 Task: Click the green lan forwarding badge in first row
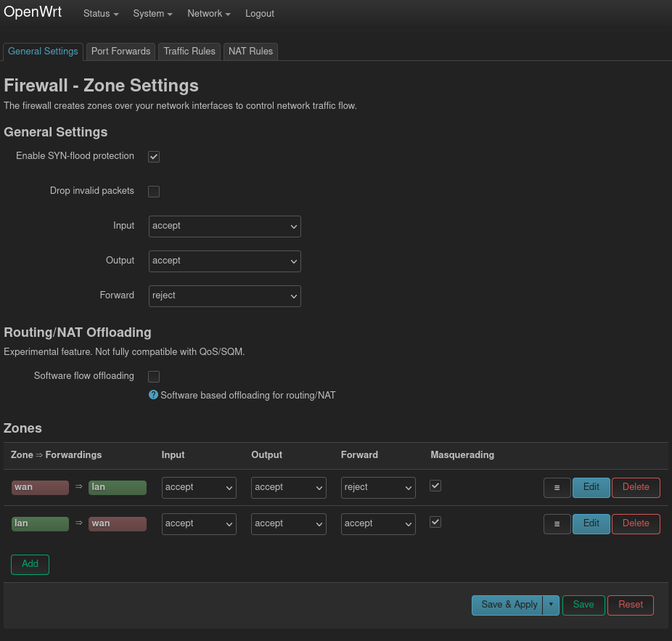pyautogui.click(x=118, y=488)
